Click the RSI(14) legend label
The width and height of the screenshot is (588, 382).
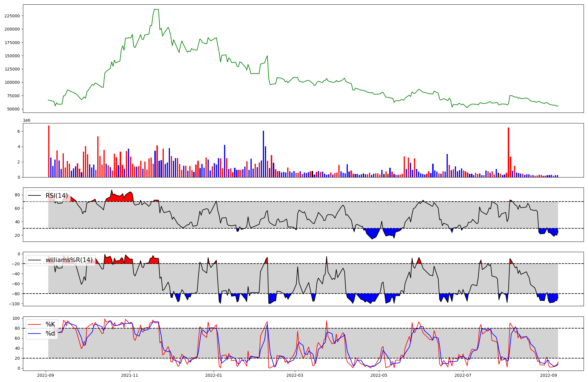[56, 196]
